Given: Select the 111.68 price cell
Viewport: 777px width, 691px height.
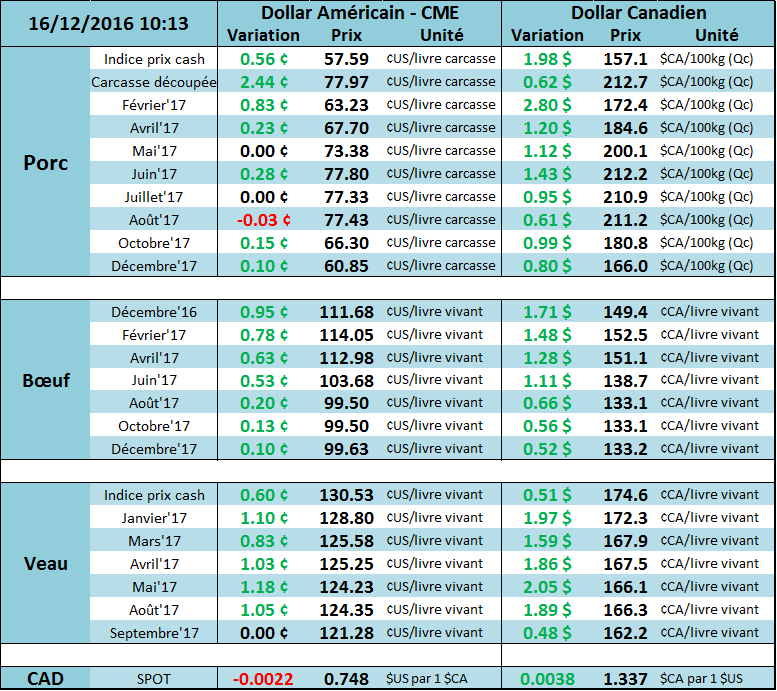Looking at the screenshot, I should (x=346, y=312).
